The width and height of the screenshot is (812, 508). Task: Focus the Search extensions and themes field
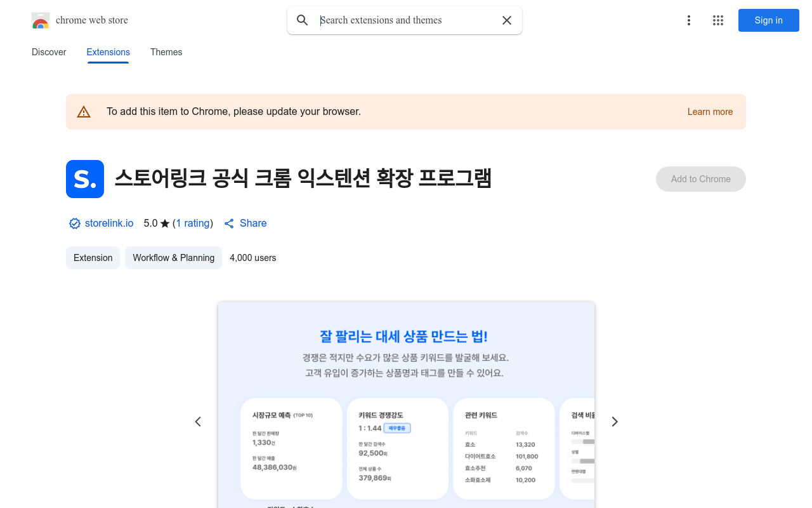click(x=405, y=20)
